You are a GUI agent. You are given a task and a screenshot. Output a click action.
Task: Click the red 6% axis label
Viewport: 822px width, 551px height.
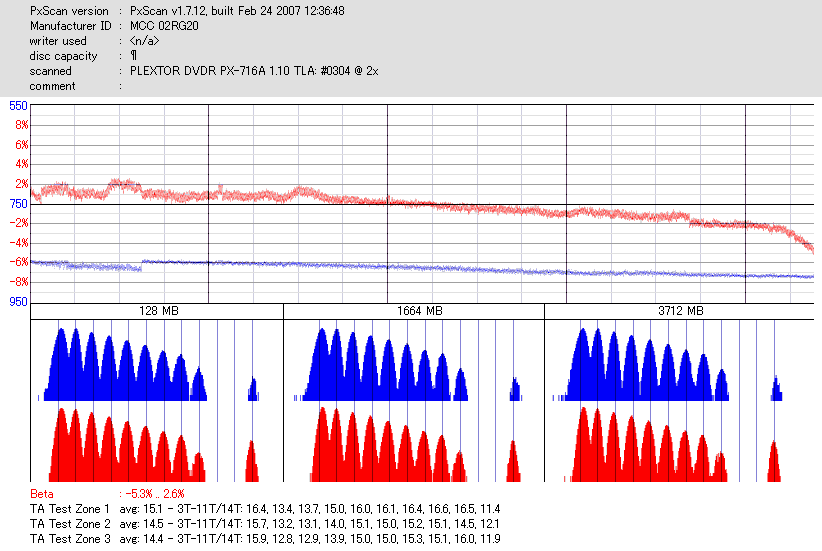(x=21, y=145)
